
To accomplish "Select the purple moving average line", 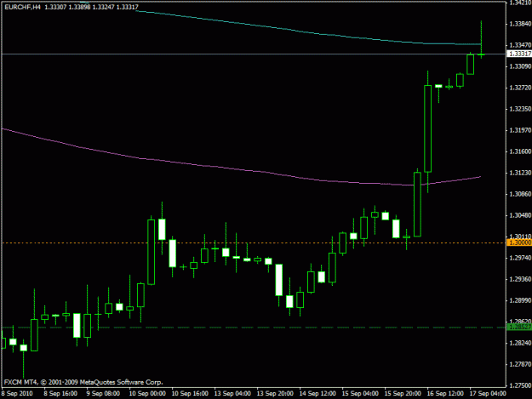I will (241, 168).
